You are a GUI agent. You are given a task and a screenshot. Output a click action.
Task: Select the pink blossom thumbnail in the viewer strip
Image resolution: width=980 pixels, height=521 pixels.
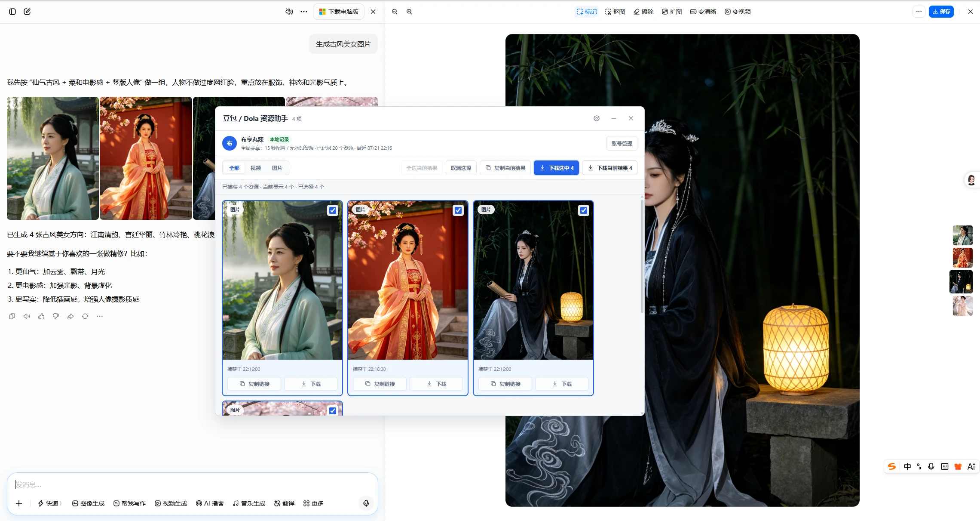(962, 306)
